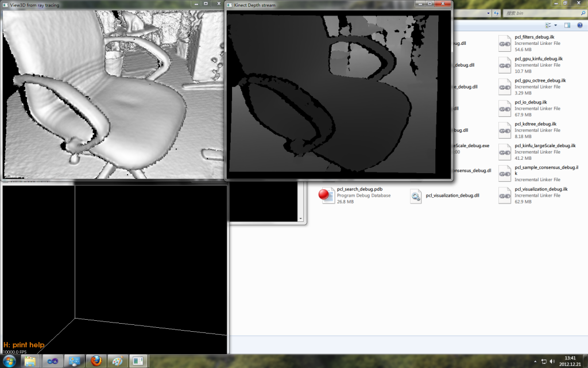Viewport: 588px width, 368px height.
Task: Click the Show desktop button at taskbar edge
Action: (x=585, y=361)
